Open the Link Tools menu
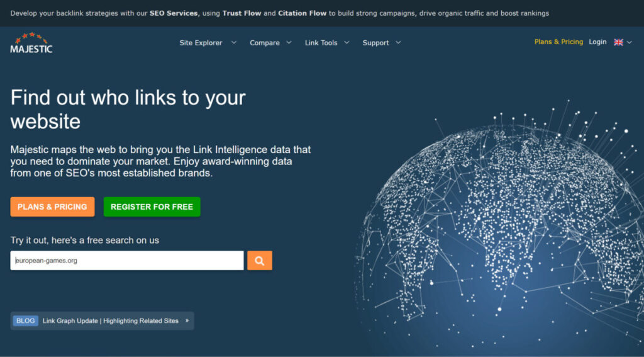The width and height of the screenshot is (644, 357). (321, 43)
